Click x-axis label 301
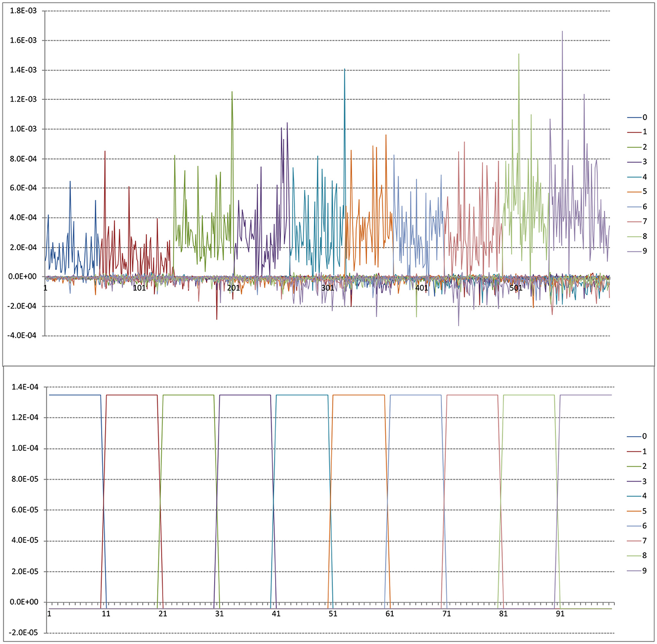This screenshot has width=657, height=644. tap(327, 288)
